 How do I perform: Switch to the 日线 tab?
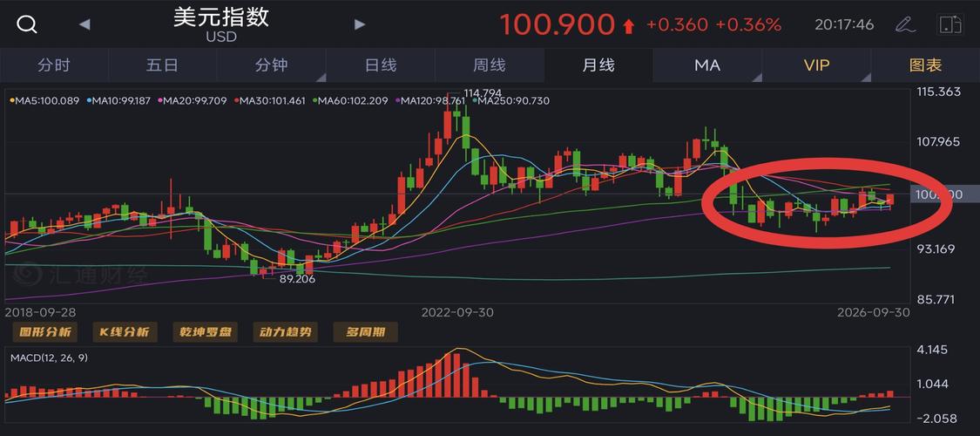(x=381, y=65)
